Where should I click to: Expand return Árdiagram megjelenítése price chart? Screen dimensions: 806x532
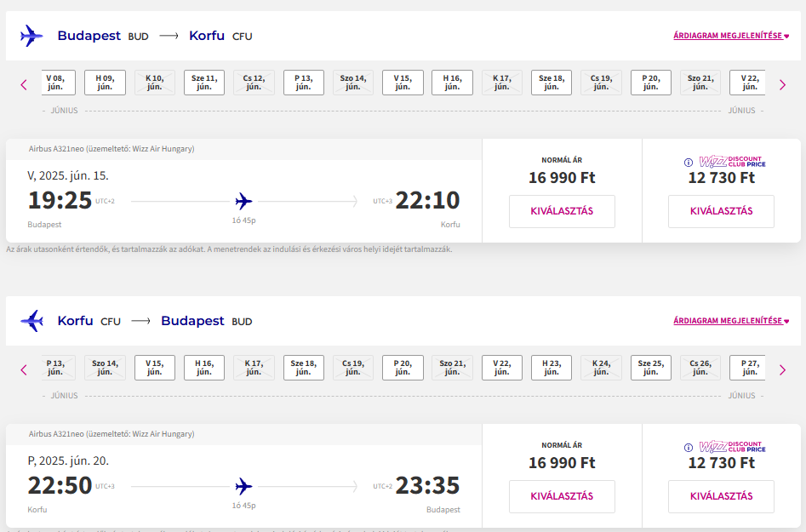[731, 321]
